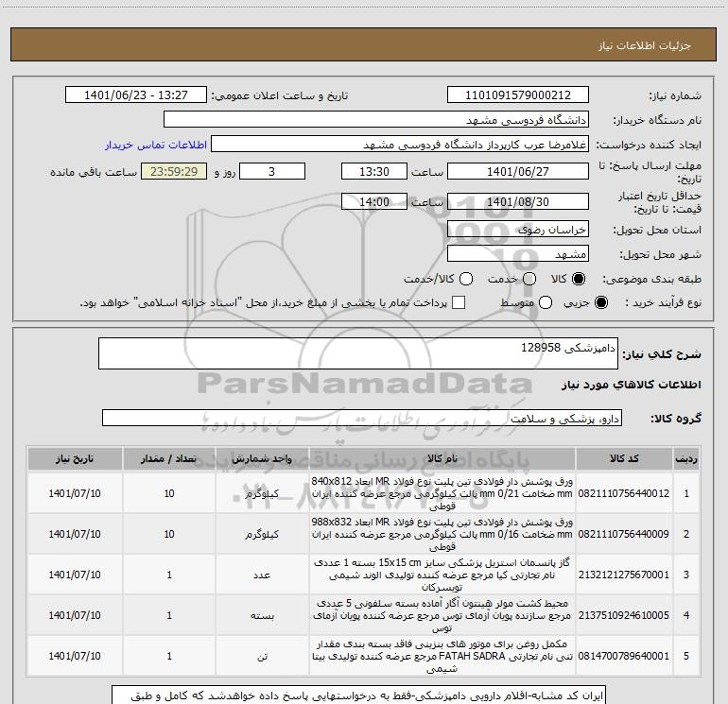Click the ردیف column header
The image size is (728, 704).
pos(686,459)
